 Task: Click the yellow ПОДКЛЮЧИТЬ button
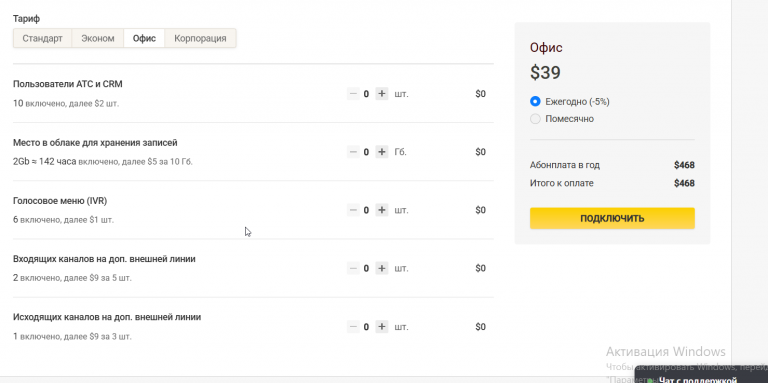click(x=612, y=218)
